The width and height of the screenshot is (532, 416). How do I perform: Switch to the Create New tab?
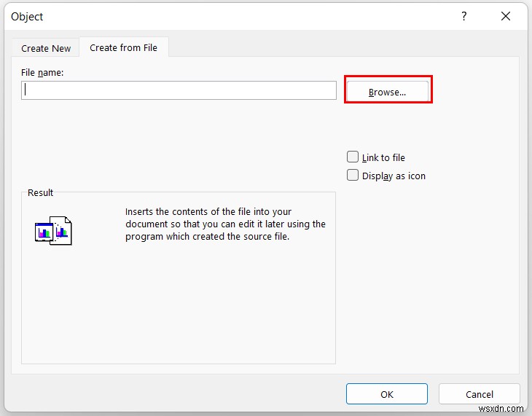click(x=46, y=48)
